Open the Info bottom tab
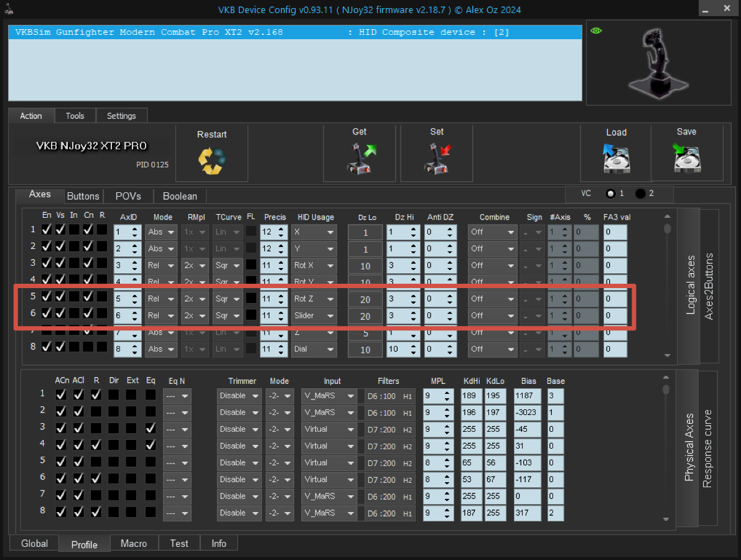The image size is (741, 560). 219,543
